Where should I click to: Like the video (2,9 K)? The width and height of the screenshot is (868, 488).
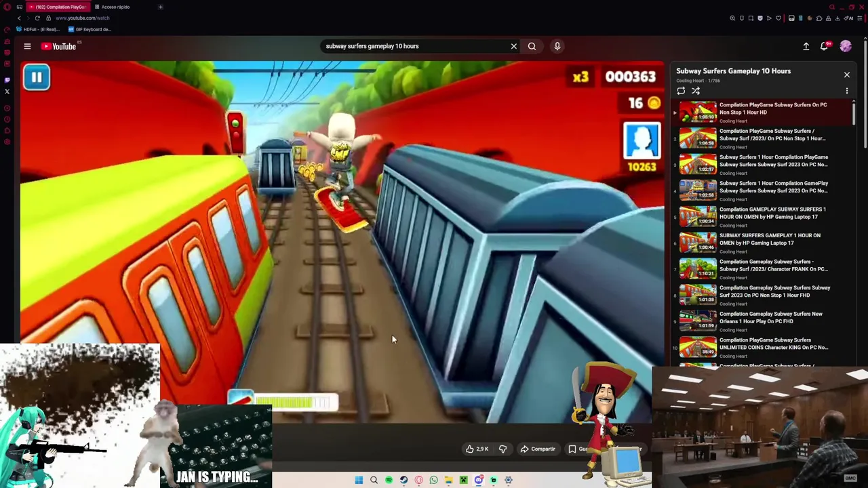click(x=477, y=449)
